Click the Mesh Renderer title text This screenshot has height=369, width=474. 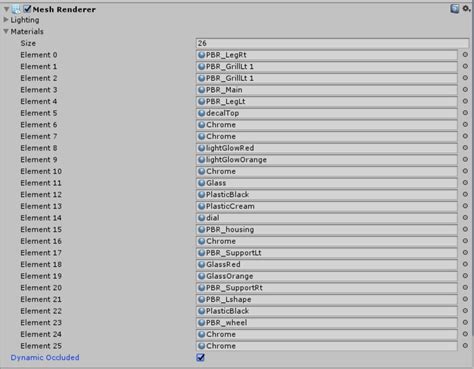pos(64,9)
